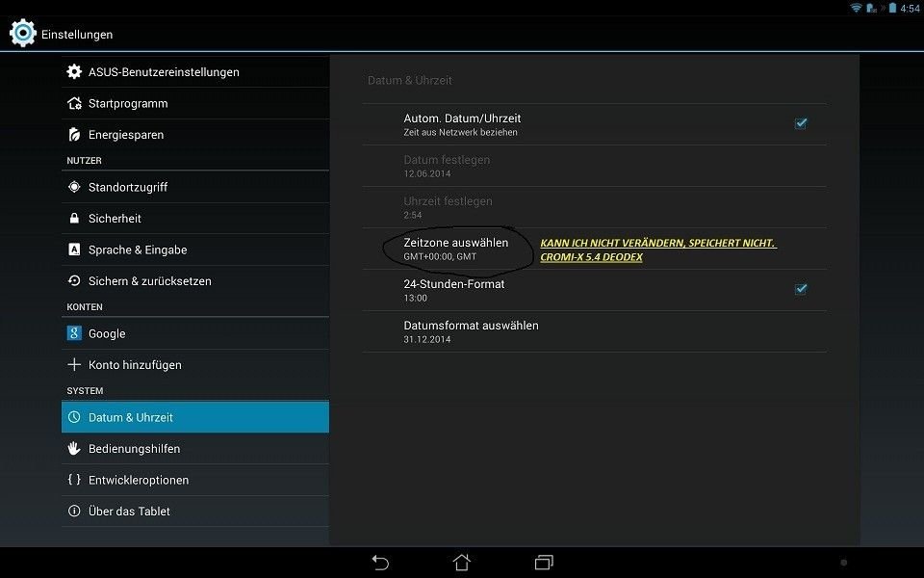Click the Startprogramm home icon
924x578 pixels.
(74, 103)
